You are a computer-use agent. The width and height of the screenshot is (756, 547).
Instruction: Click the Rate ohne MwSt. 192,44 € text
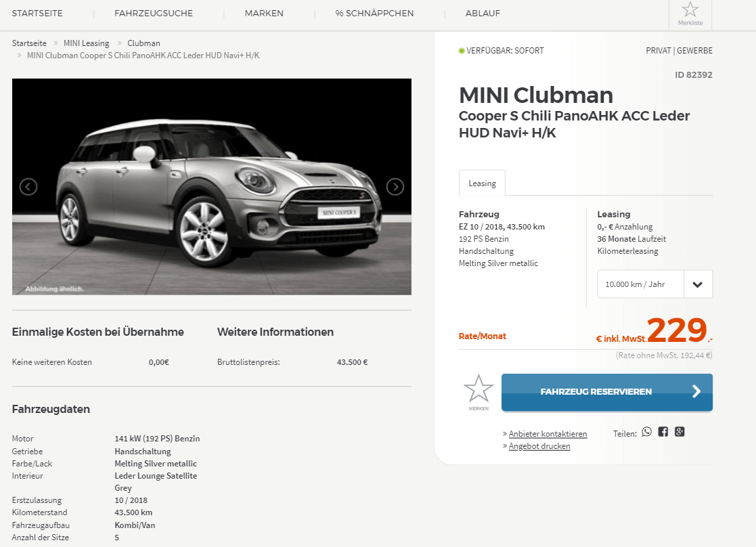point(664,355)
